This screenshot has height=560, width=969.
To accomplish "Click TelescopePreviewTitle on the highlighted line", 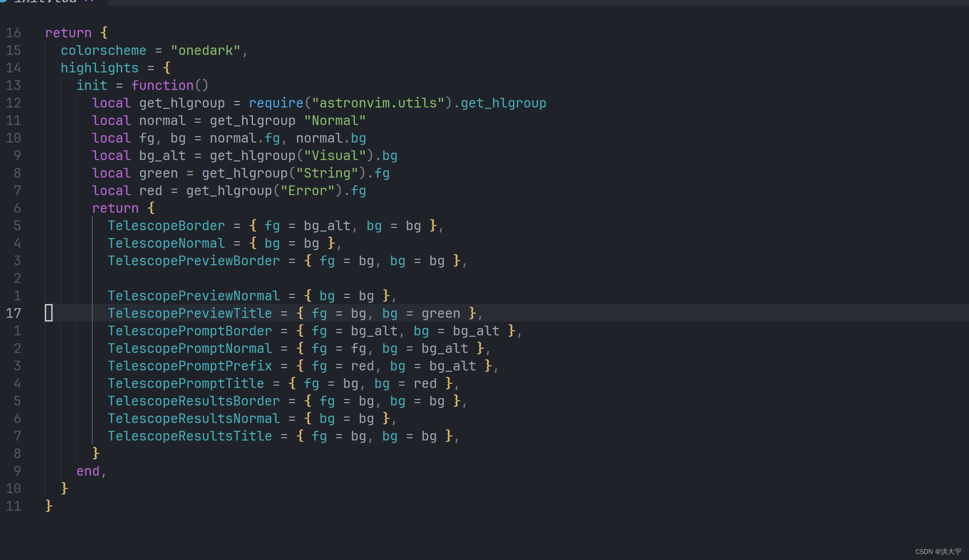I will [x=190, y=313].
